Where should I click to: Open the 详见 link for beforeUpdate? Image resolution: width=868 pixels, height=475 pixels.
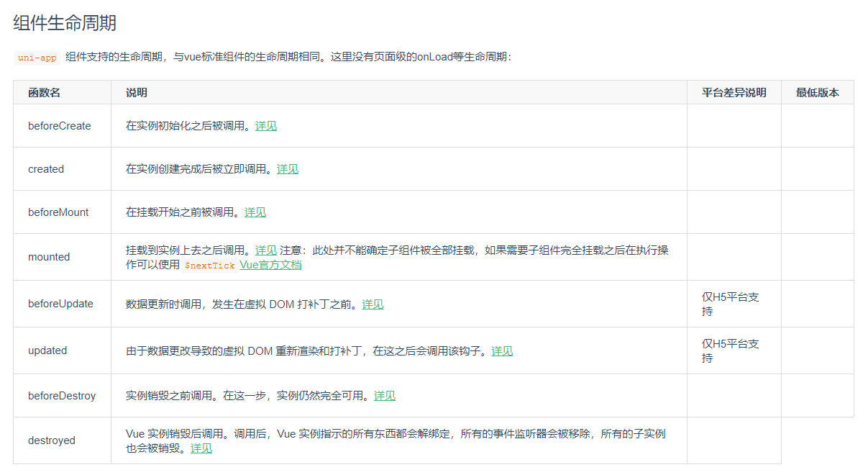[373, 304]
